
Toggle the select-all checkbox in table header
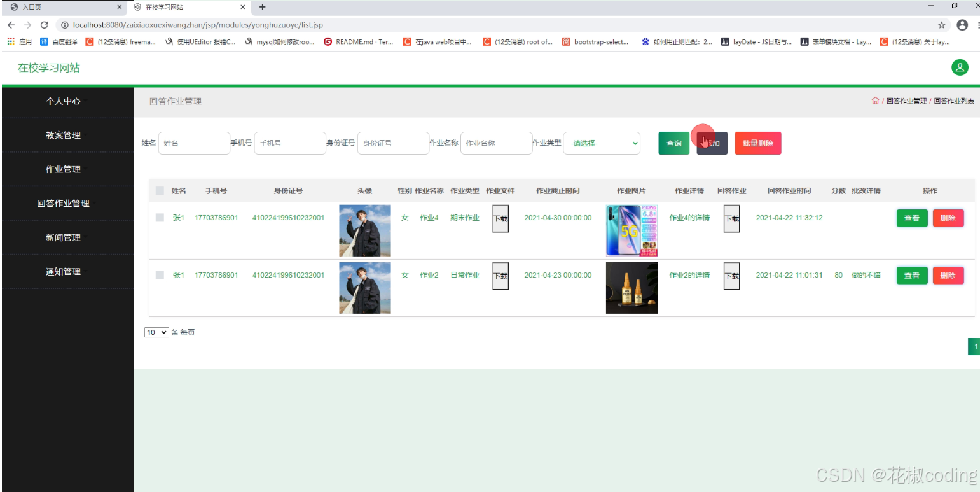pos(160,191)
